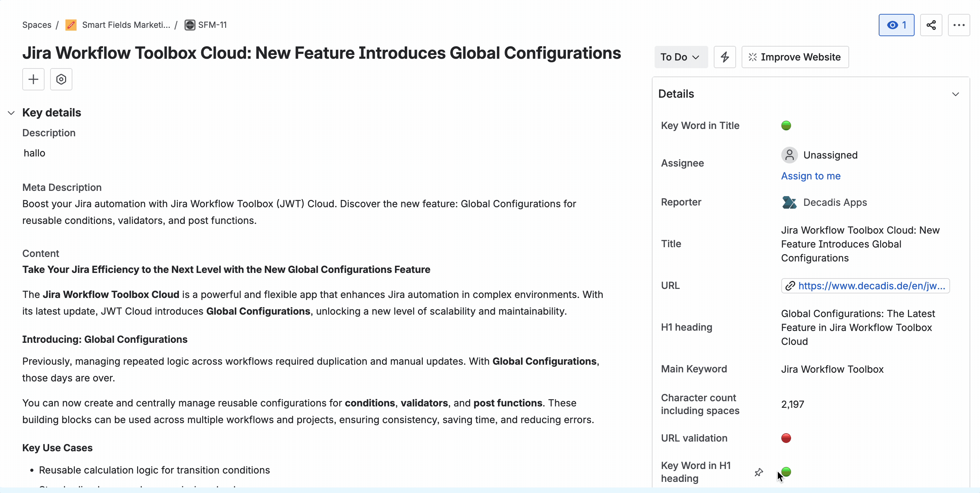Click the red URL validation indicator

pos(785,438)
